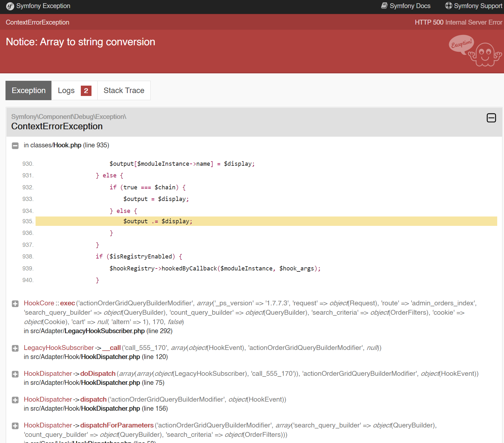The image size is (504, 443).
Task: Click 'Symfony Exception' header title
Action: [43, 6]
